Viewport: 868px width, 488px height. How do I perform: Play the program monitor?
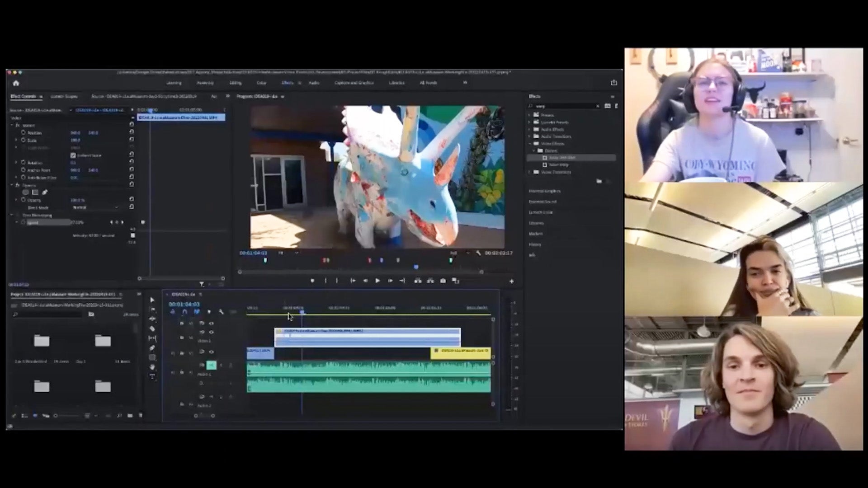(377, 281)
